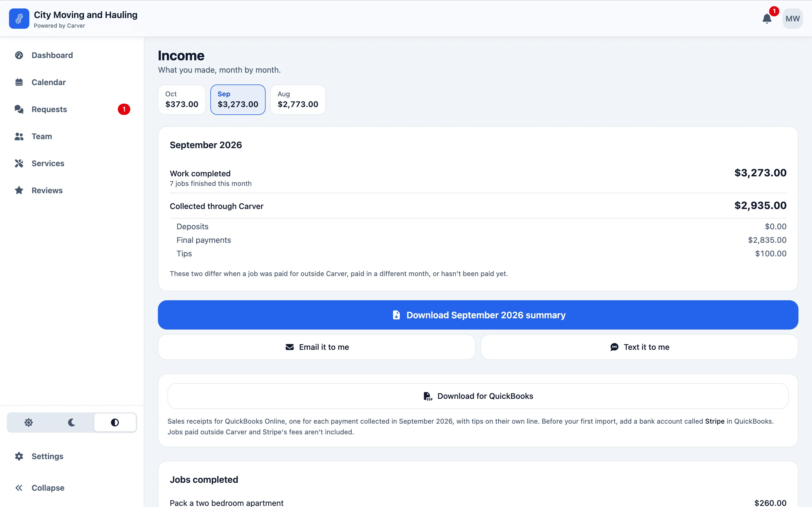Click the Calendar sidebar icon
This screenshot has height=507, width=812.
coord(19,82)
